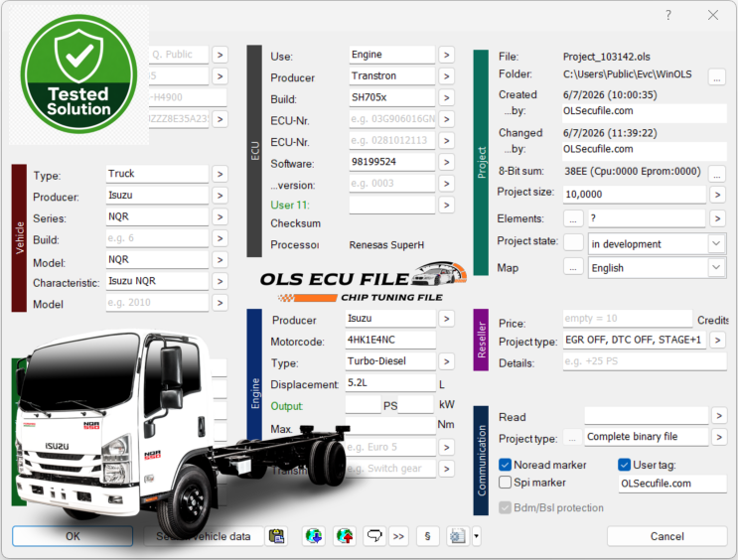738x560 pixels.
Task: Uncheck the Noread marker checkbox
Action: point(505,465)
